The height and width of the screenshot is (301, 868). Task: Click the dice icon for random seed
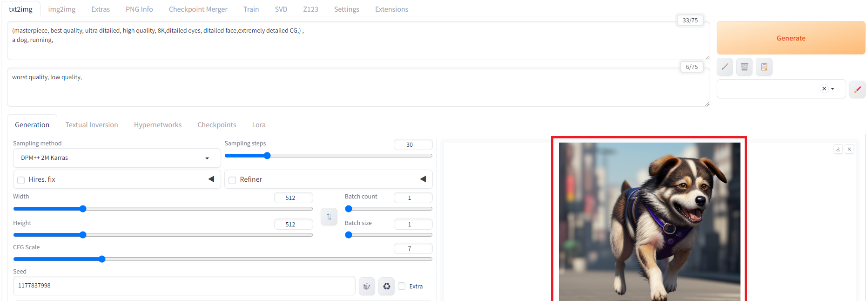point(367,286)
